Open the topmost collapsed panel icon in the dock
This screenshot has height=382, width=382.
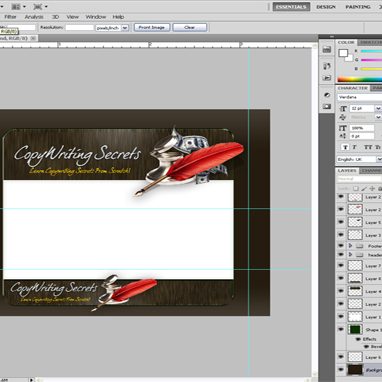pyautogui.click(x=327, y=50)
